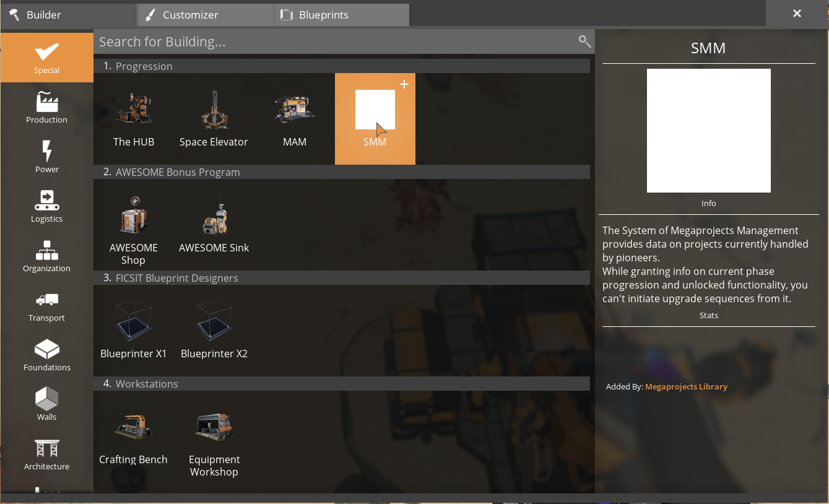Open the Special category
The width and height of the screenshot is (829, 504).
[x=47, y=58]
